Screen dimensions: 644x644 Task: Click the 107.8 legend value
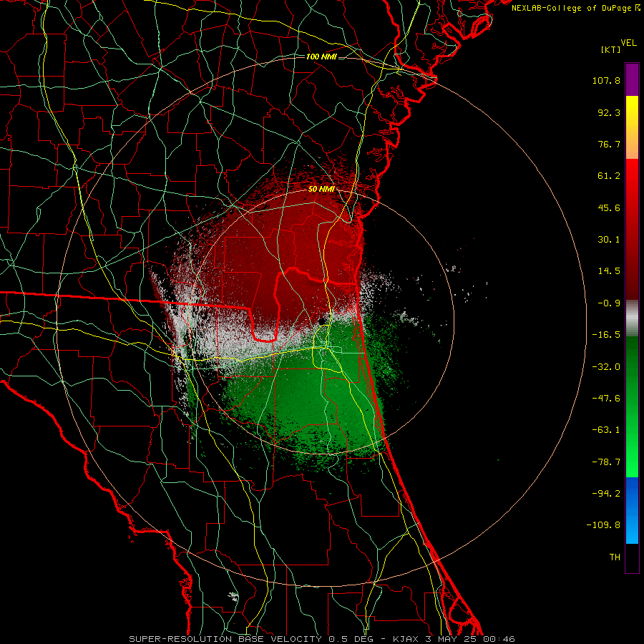pyautogui.click(x=606, y=80)
